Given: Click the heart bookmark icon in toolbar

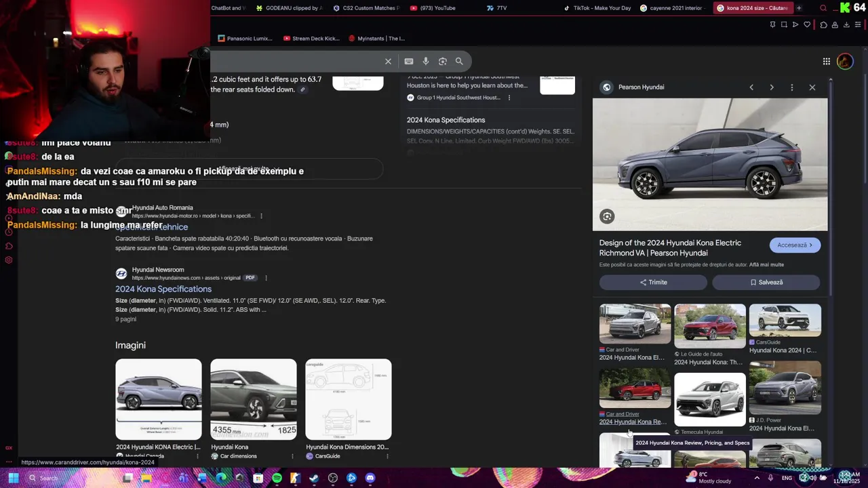Looking at the screenshot, I should (807, 25).
